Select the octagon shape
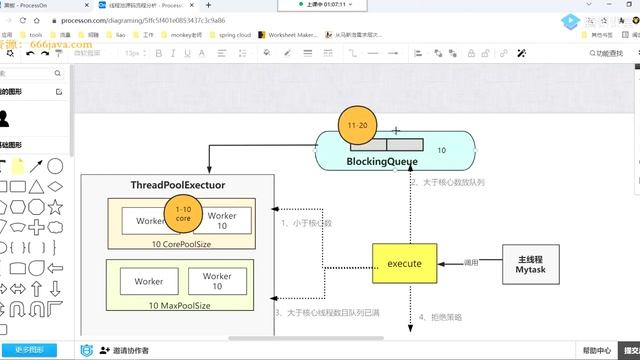Viewport: 640px width, 360px height. 36,207
